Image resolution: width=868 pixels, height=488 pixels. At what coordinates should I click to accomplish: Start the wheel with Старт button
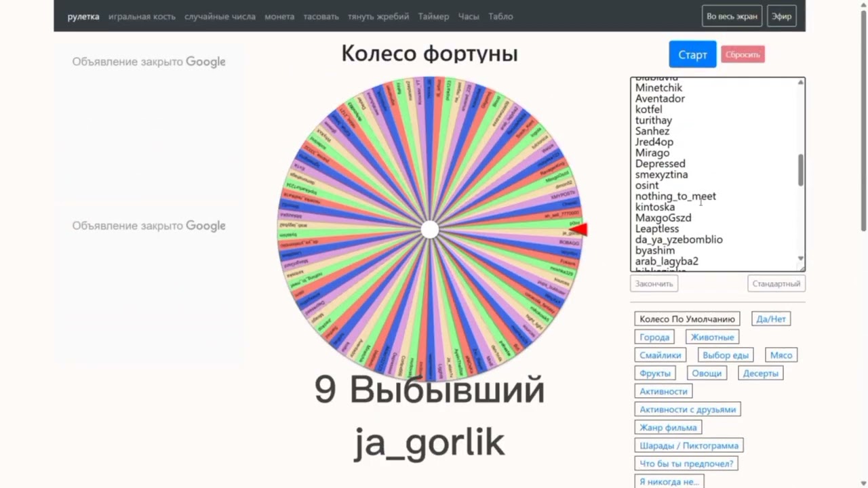click(x=692, y=54)
